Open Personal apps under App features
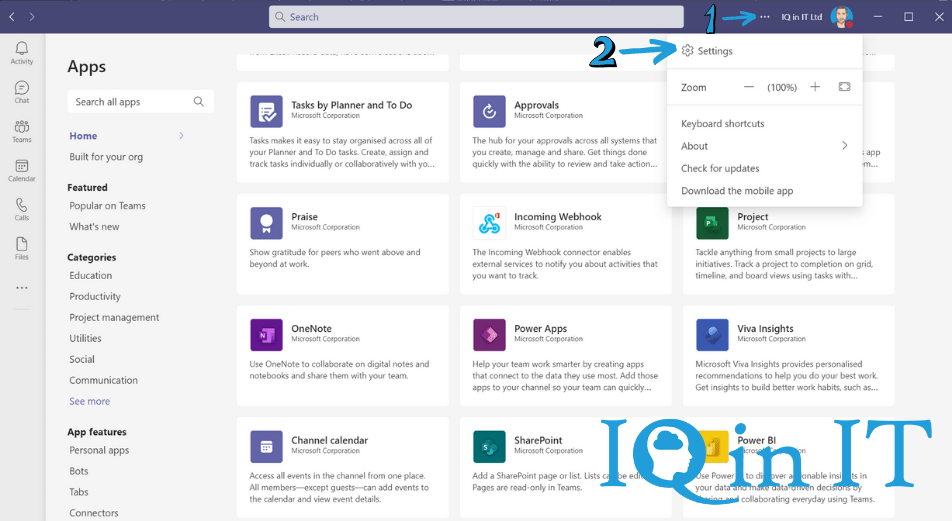 coord(99,450)
